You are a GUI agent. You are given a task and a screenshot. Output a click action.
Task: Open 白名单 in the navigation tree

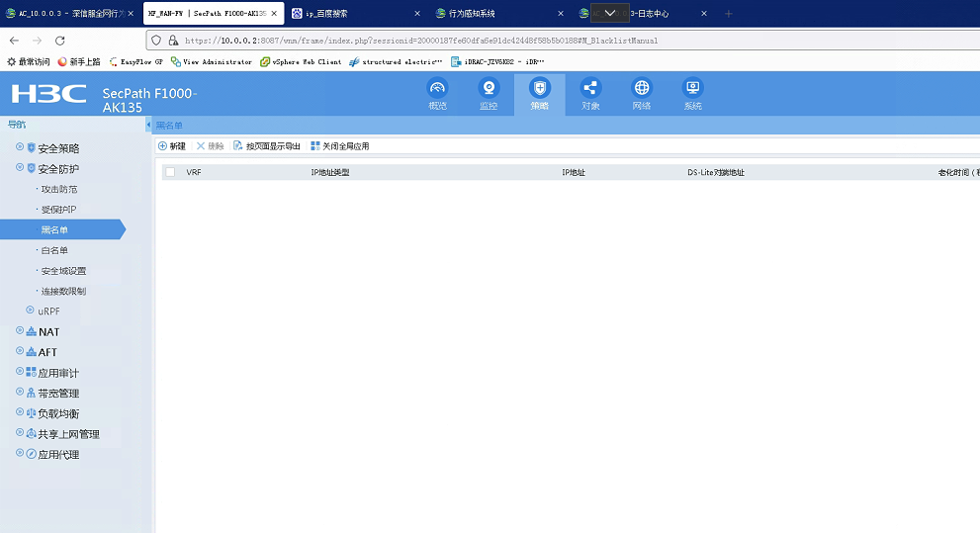(x=54, y=250)
